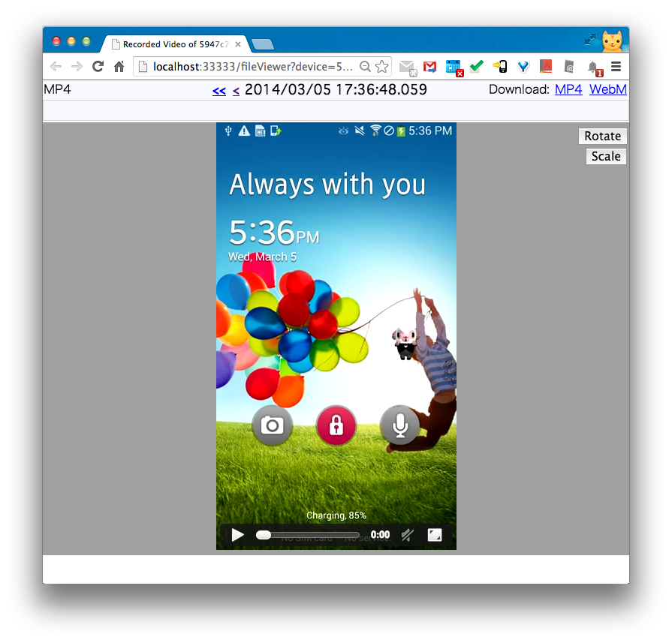Open the Gmail extension icon

coord(429,67)
